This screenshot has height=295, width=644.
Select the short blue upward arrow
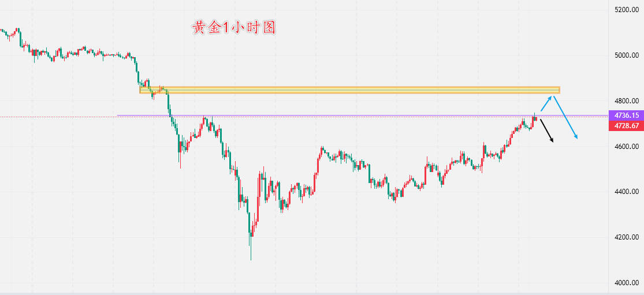tap(546, 104)
